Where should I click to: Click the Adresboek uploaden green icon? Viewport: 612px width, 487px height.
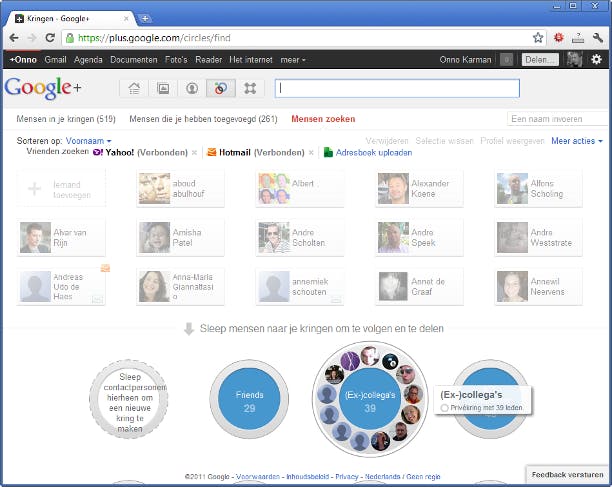(x=328, y=152)
